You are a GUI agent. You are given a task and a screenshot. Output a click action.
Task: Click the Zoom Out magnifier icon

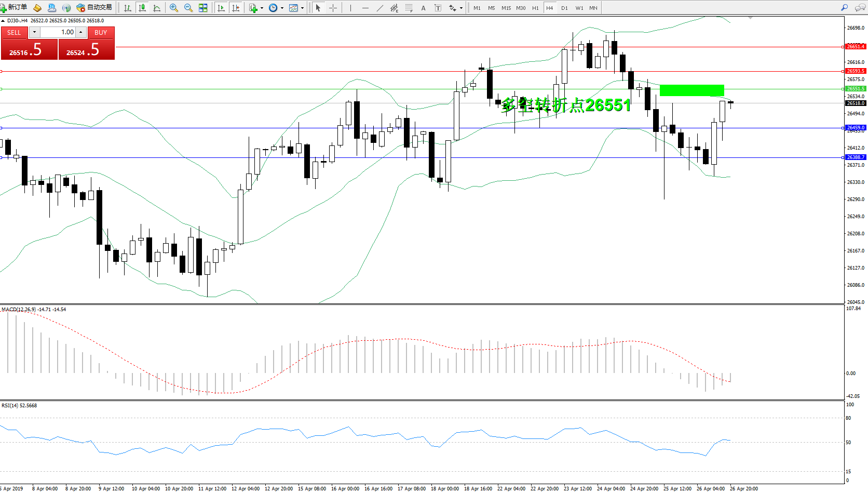(188, 8)
